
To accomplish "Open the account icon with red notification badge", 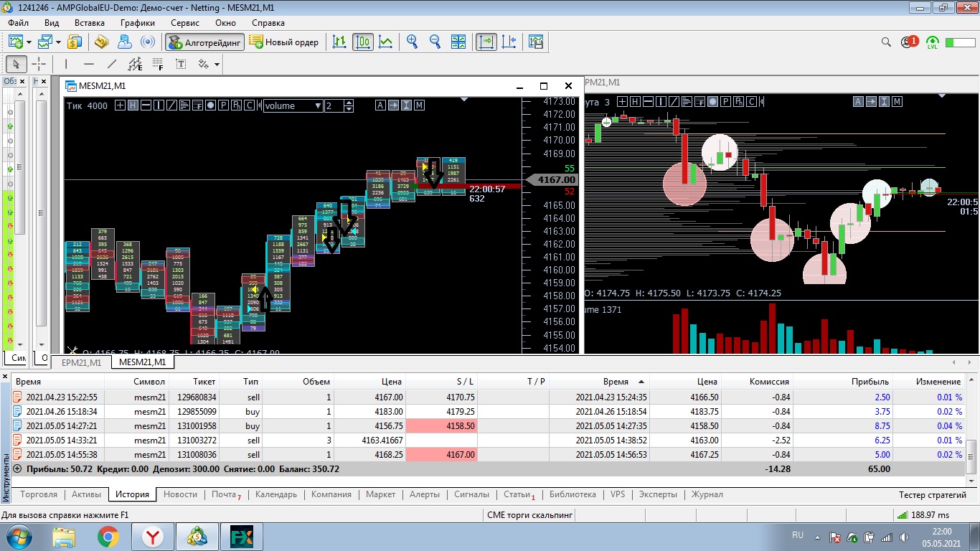I will (x=909, y=42).
